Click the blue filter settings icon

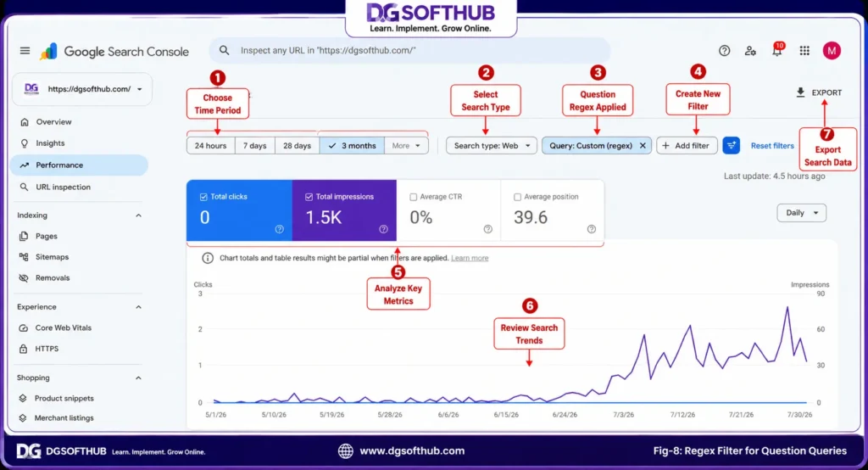click(731, 146)
